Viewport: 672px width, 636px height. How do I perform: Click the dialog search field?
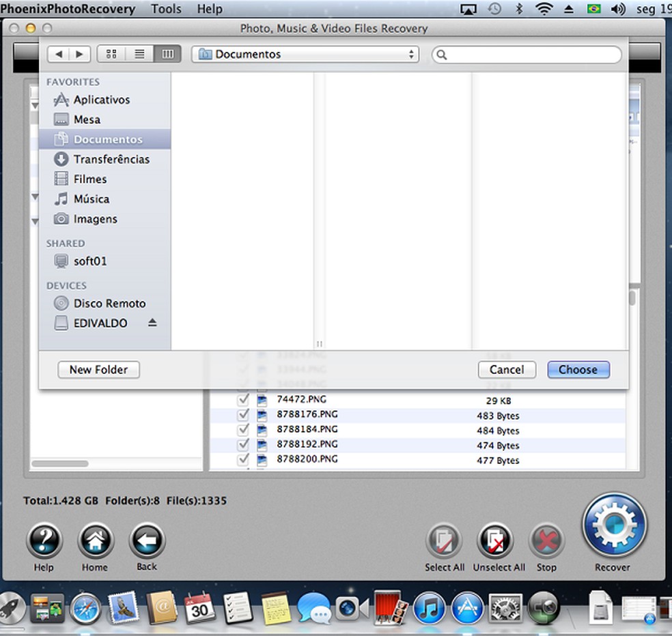tap(527, 55)
